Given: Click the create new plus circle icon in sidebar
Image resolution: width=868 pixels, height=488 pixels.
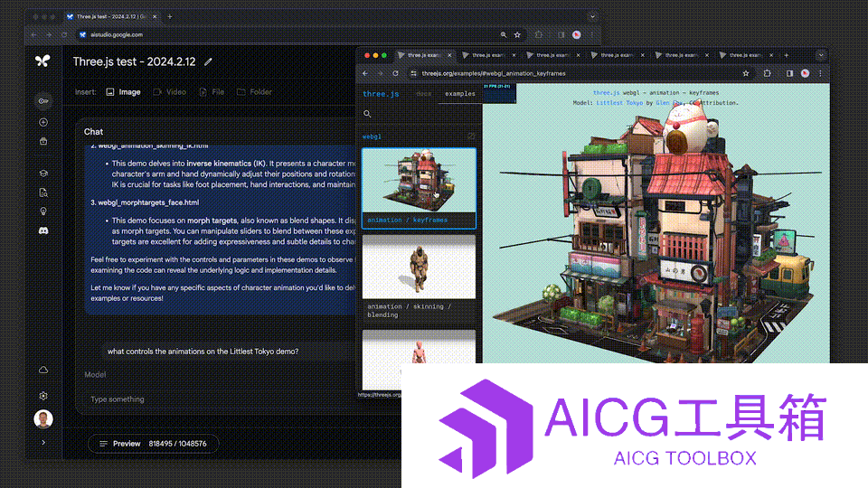Looking at the screenshot, I should pyautogui.click(x=43, y=122).
